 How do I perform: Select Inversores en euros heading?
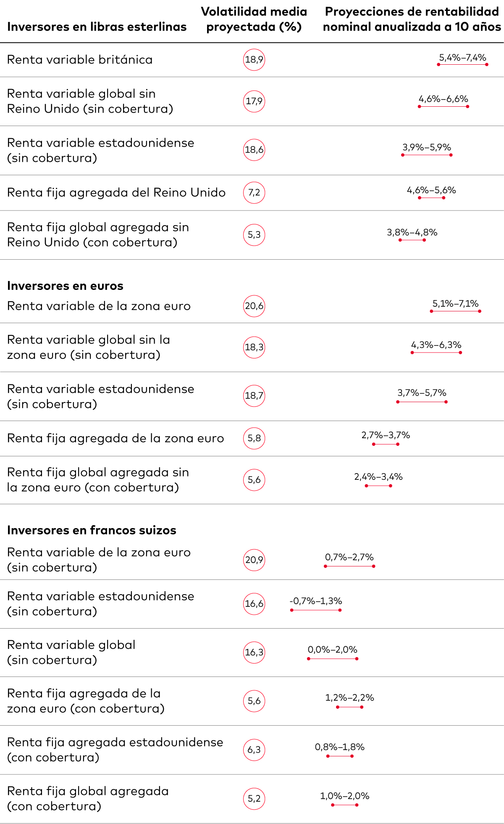65,286
